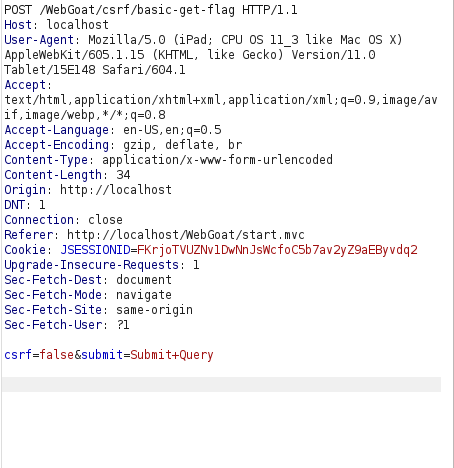The width and height of the screenshot is (454, 468).
Task: Select the Referer header name
Action: click(x=29, y=235)
